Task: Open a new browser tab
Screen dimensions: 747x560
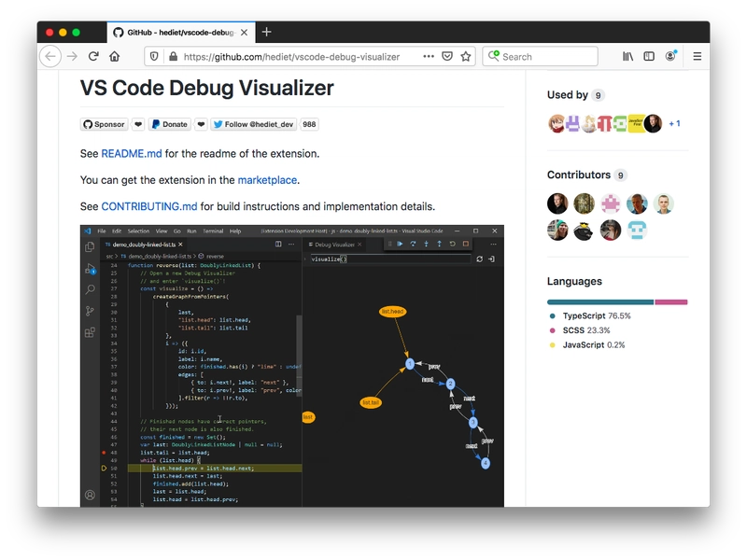Action: pos(267,32)
